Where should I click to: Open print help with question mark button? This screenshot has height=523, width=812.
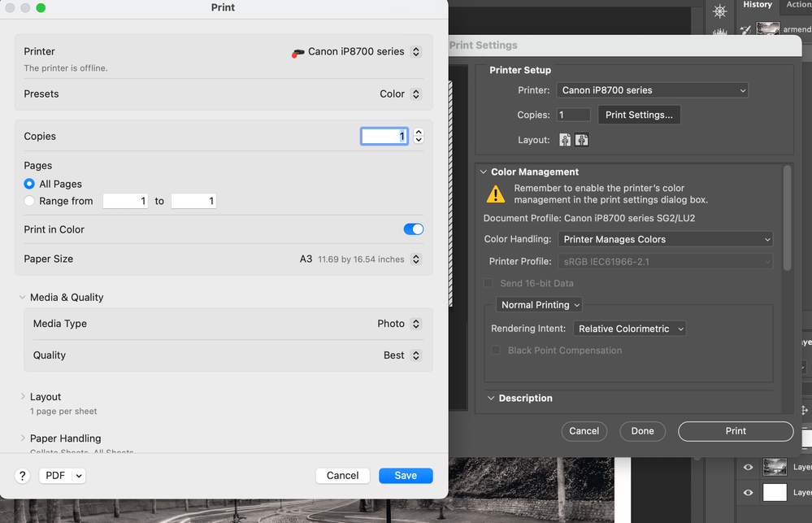23,476
